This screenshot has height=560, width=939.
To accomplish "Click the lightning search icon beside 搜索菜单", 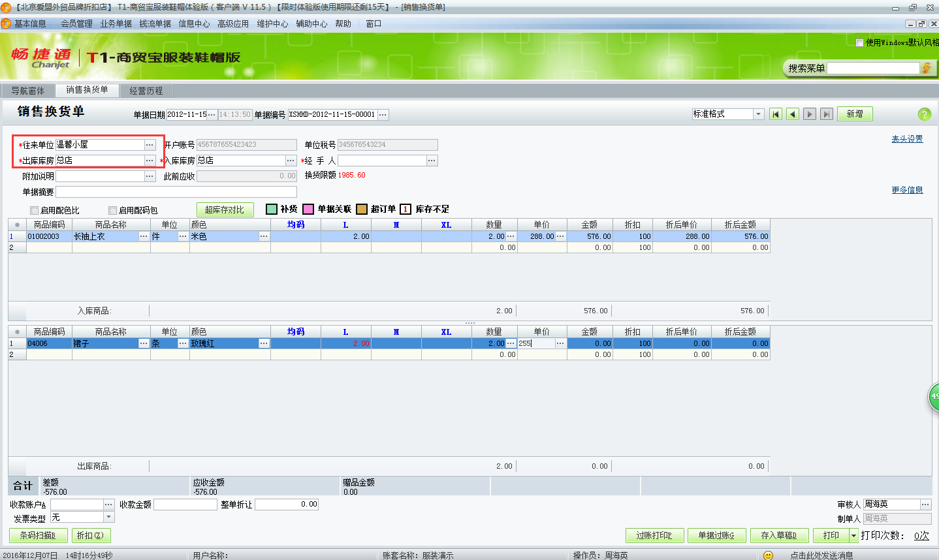I will (926, 68).
